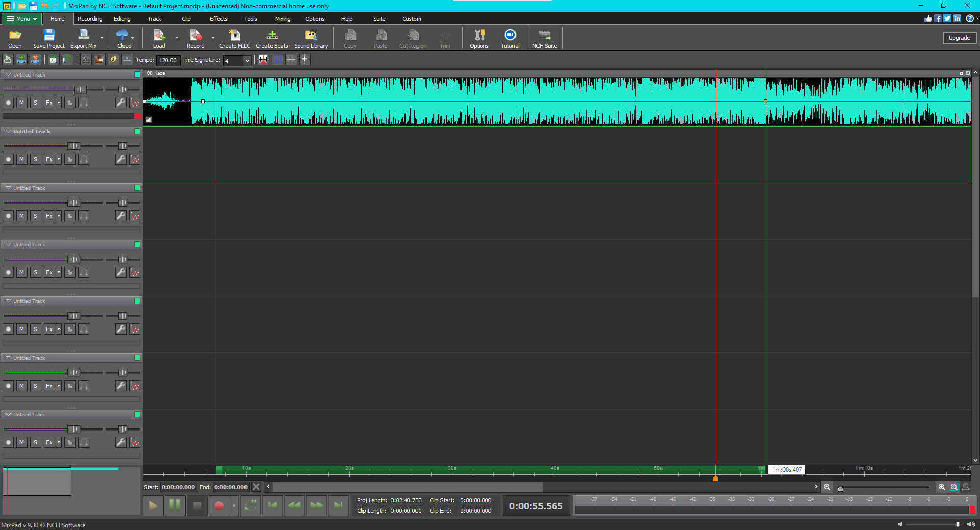Screen dimensions: 980x530
Task: Click the zoom in magnifier icon
Action: 942,487
